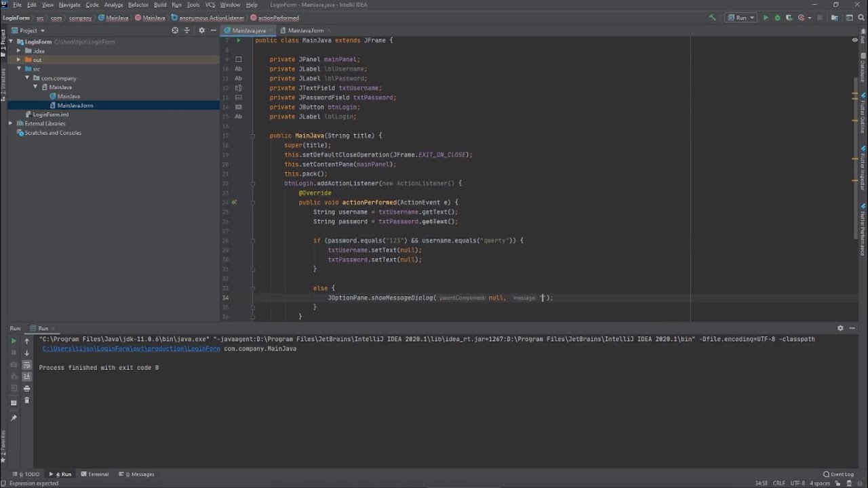This screenshot has width=868, height=488.
Task: Open the Terminal tool window
Action: (94, 474)
